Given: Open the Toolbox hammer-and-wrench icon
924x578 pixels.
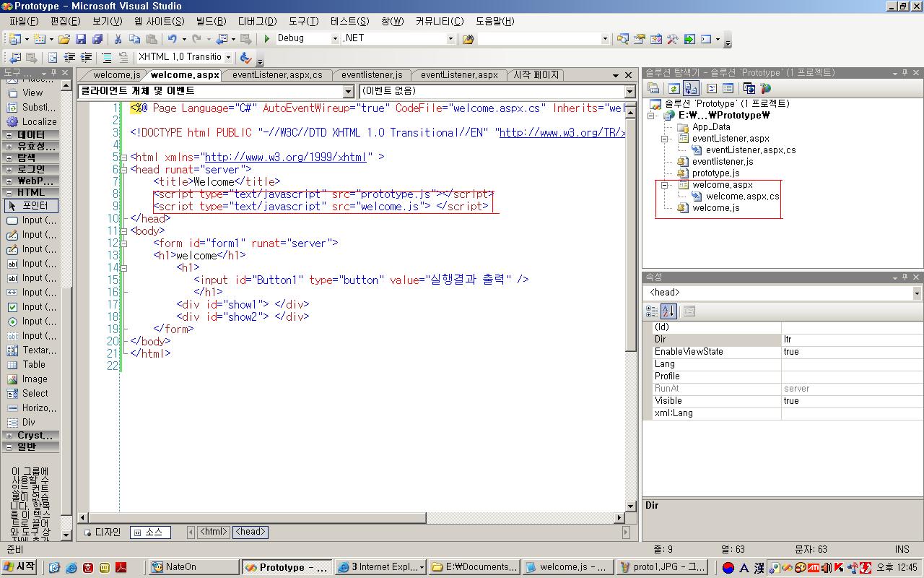Looking at the screenshot, I should pyautogui.click(x=672, y=39).
